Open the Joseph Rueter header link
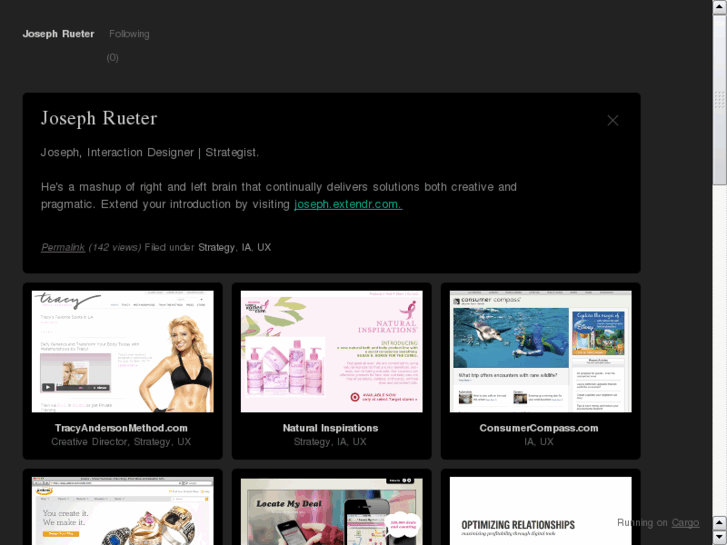The width and height of the screenshot is (727, 545). tap(58, 34)
